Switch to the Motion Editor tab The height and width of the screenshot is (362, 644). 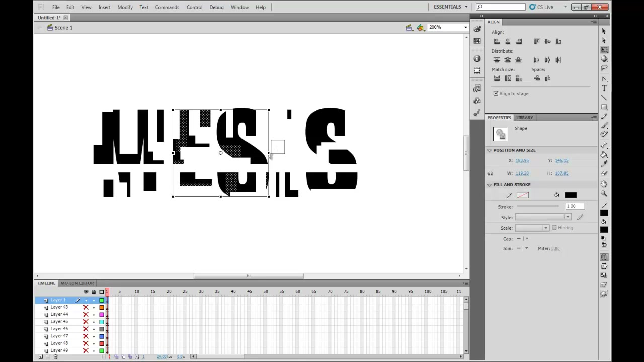tap(77, 283)
